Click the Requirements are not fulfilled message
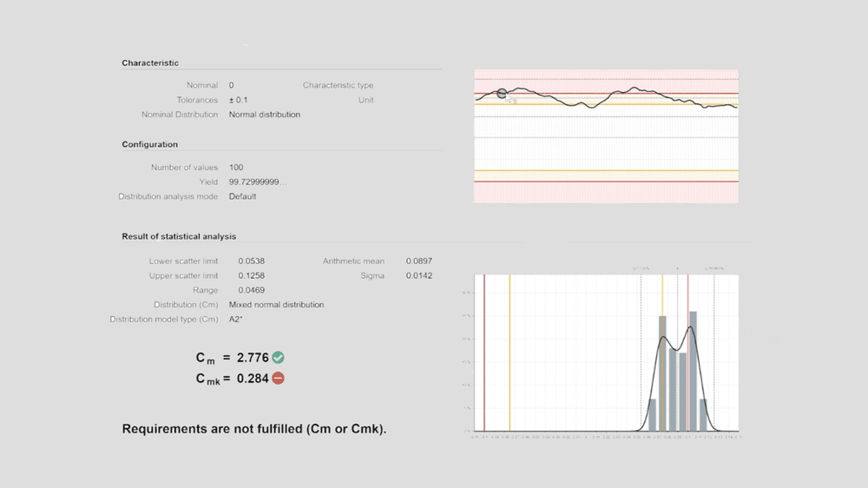The width and height of the screenshot is (868, 488). point(254,429)
